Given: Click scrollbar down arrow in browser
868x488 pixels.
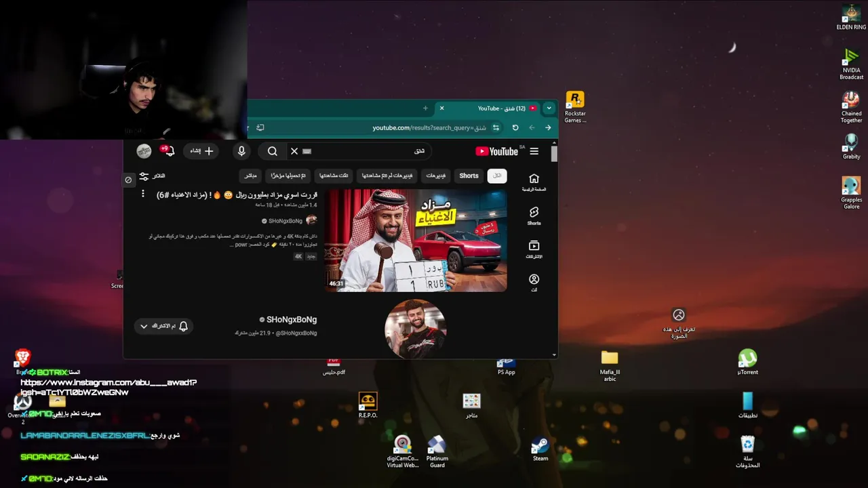Looking at the screenshot, I should 554,354.
